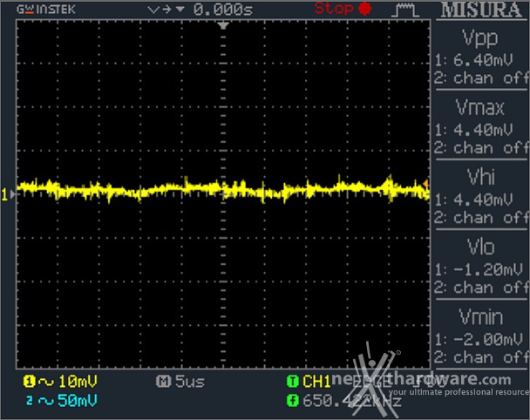This screenshot has height=420, width=530.
Task: Click the MISURA menu title
Action: (x=481, y=10)
